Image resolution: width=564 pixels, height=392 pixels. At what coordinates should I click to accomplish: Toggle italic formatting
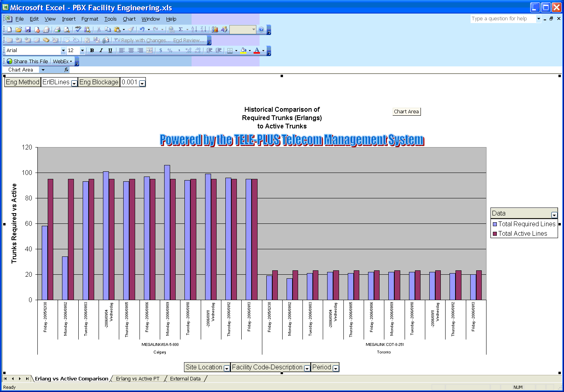[101, 50]
